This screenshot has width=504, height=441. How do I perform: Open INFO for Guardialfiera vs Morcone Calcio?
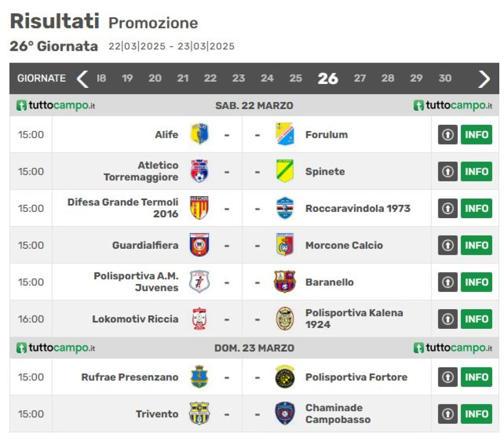pos(476,245)
